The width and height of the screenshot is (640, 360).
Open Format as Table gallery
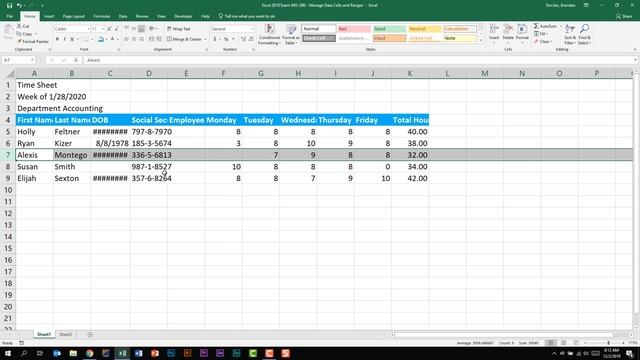point(291,34)
